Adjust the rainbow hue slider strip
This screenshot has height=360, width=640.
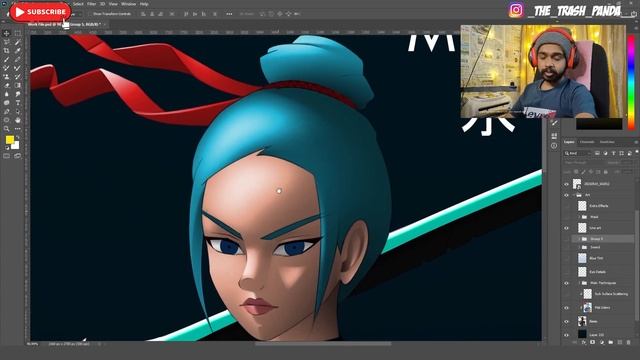[631, 82]
